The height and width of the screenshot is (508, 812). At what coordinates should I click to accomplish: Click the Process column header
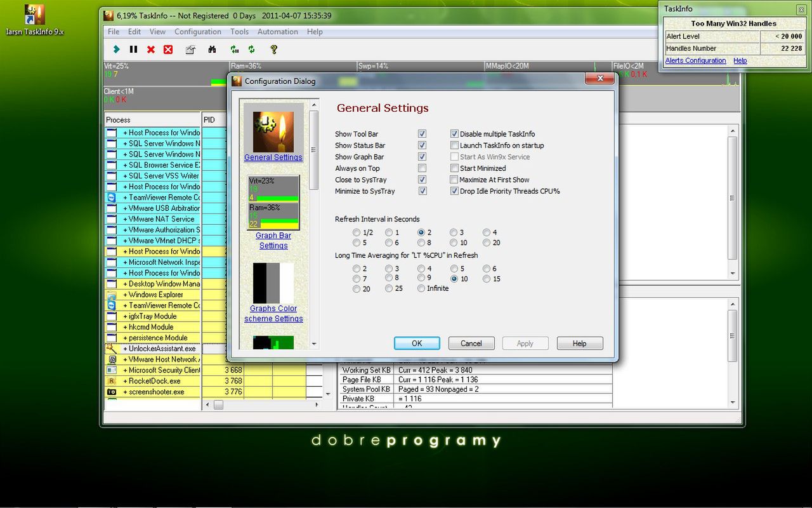pos(153,119)
